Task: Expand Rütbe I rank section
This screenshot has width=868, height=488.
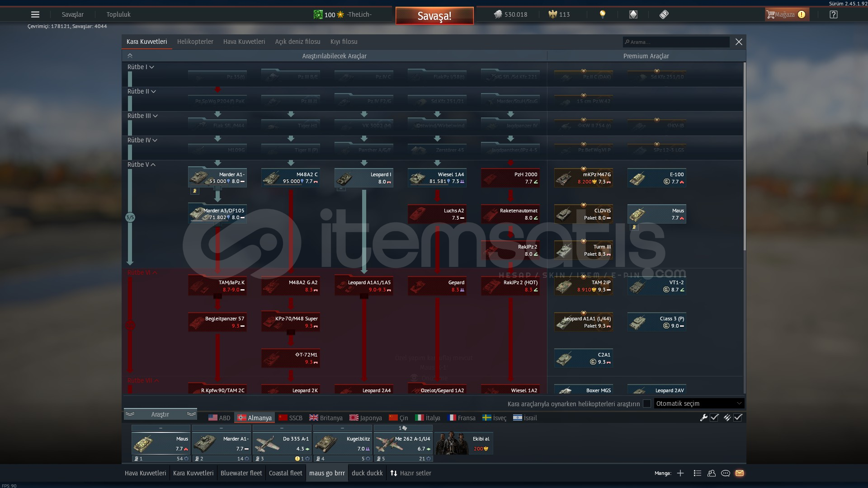Action: pyautogui.click(x=141, y=67)
